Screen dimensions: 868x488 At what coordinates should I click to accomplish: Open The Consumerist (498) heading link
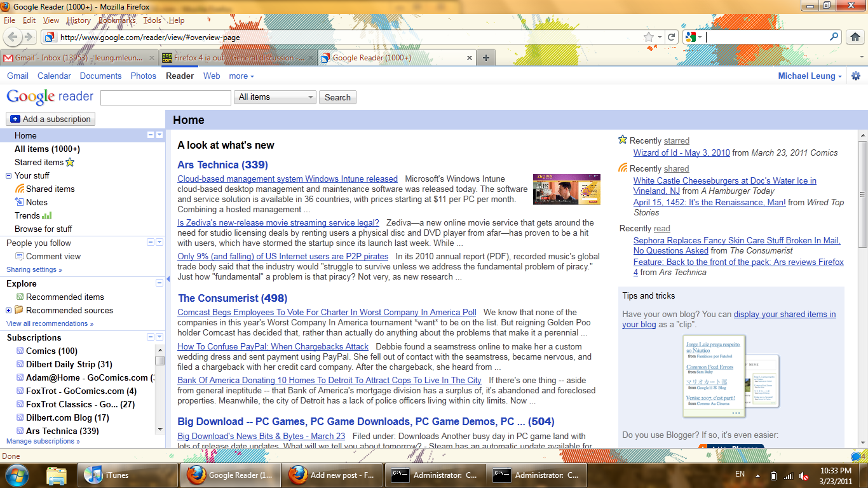click(233, 298)
